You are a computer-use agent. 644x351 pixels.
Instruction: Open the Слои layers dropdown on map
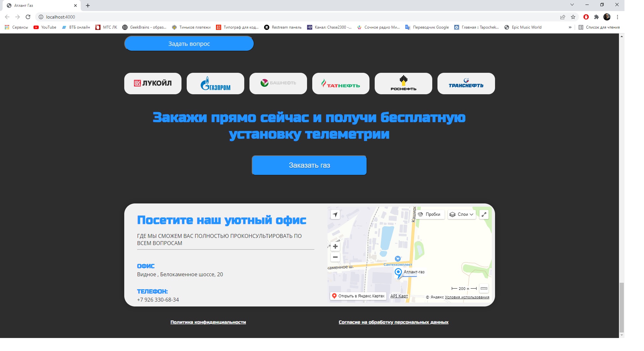[462, 214]
